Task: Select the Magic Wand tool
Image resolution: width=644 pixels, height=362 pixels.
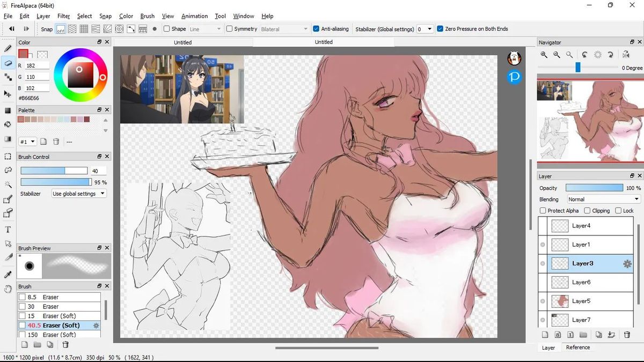Action: 8,184
